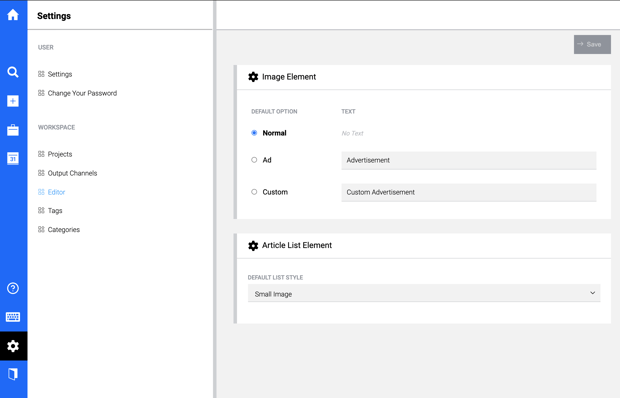Click the DEFAULT LIST STYLE label

coord(276,277)
